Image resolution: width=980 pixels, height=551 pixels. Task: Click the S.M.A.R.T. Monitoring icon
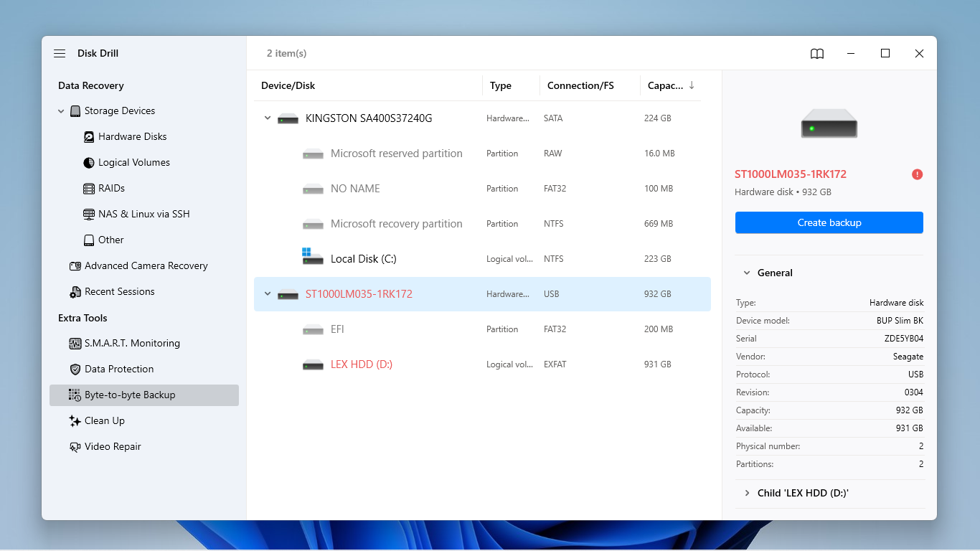75,344
